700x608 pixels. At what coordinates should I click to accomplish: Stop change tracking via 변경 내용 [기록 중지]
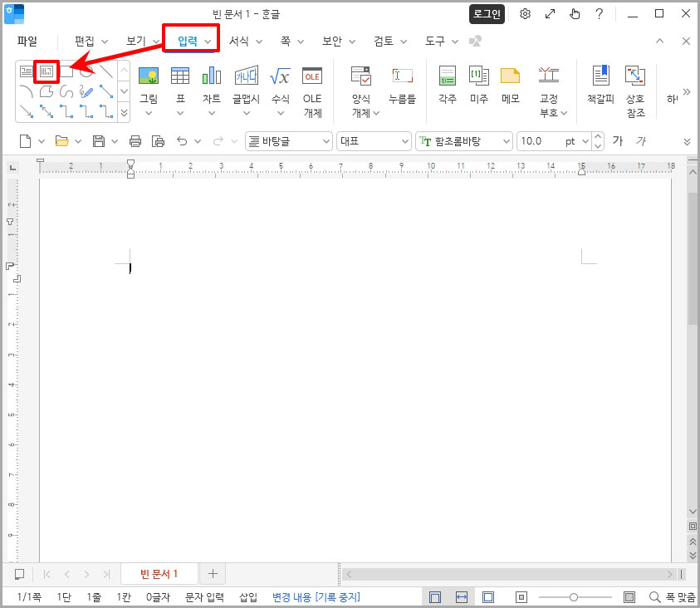[316, 596]
